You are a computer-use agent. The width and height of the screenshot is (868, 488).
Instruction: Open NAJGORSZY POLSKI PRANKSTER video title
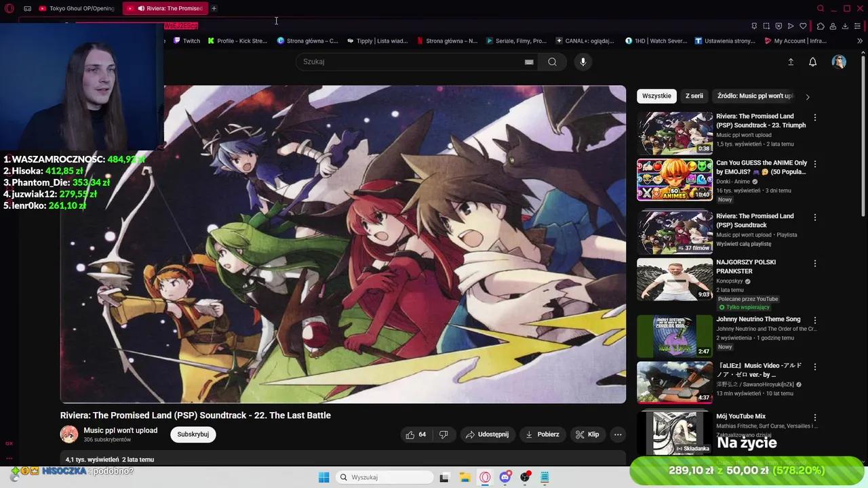click(746, 266)
